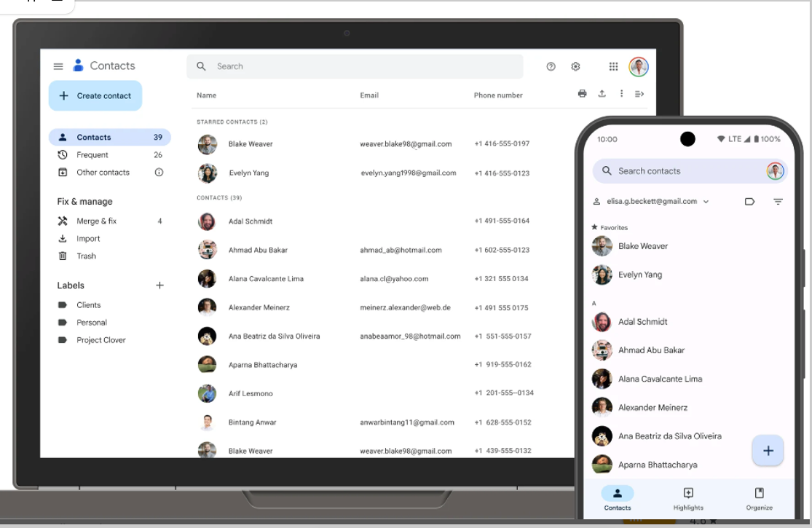
Task: Tap the label icon on phone
Action: tap(749, 201)
